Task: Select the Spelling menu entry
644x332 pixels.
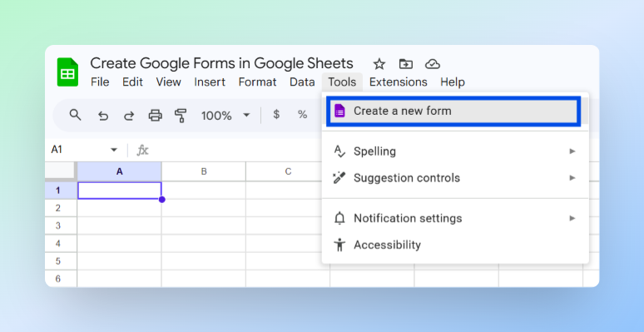Action: point(455,151)
